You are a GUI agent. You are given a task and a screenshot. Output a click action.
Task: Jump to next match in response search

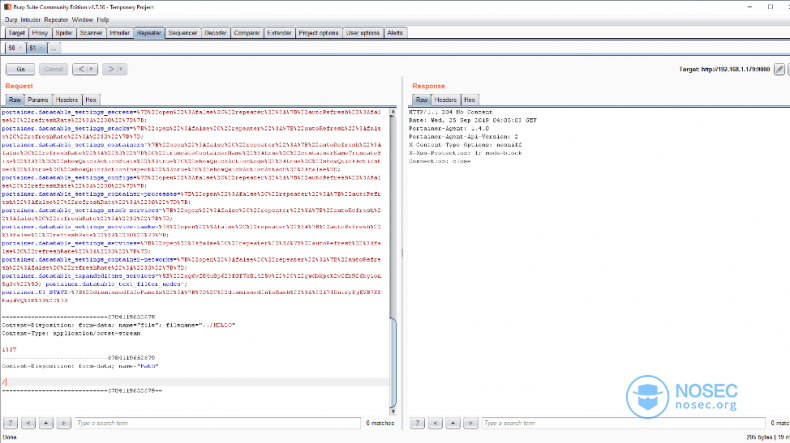click(x=471, y=423)
